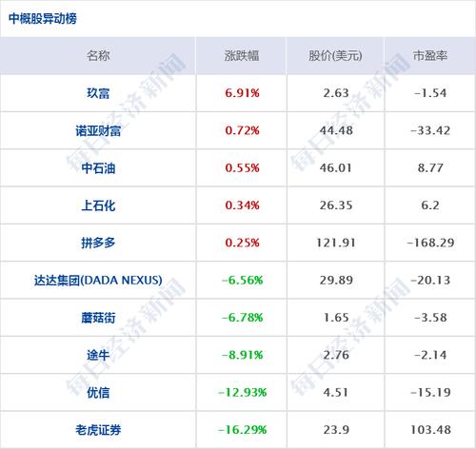This screenshot has height=449, width=476.
Task: Open the 诺亚财富 stock link
Action: click(98, 130)
